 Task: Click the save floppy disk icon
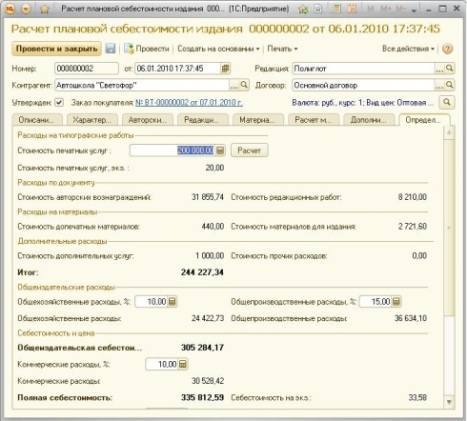coord(110,49)
